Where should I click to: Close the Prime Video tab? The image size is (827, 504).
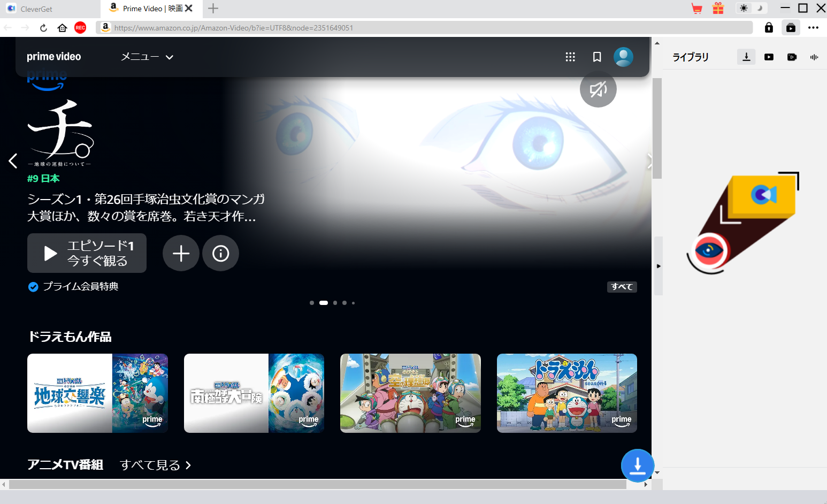point(188,9)
